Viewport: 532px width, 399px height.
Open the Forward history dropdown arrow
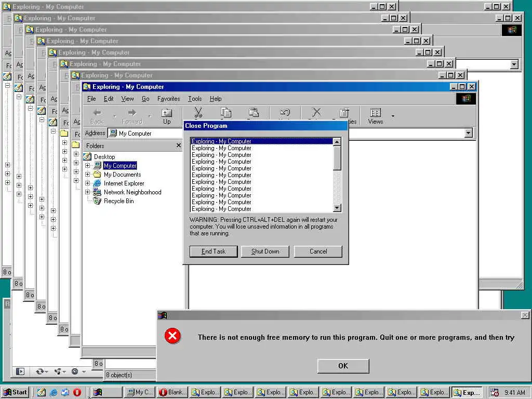[x=150, y=116]
